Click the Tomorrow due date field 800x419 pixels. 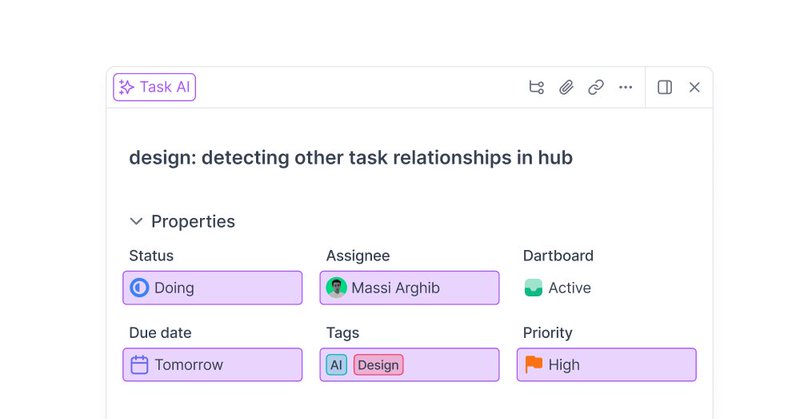[212, 365]
